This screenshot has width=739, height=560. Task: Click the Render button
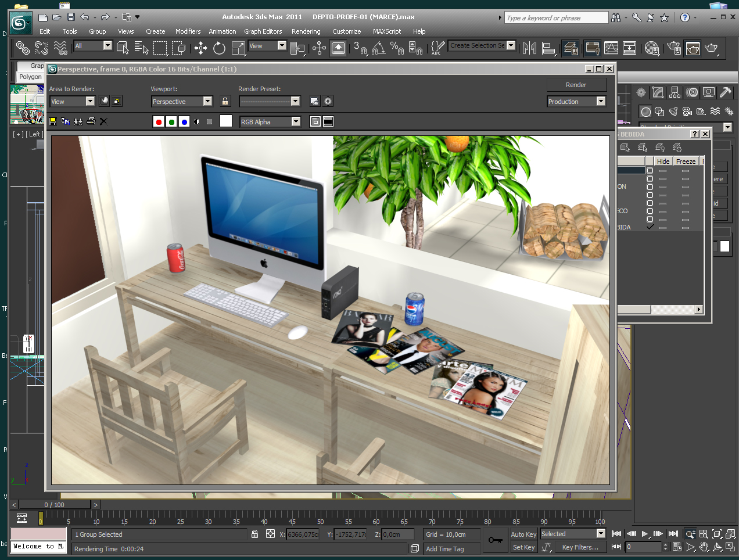(576, 85)
